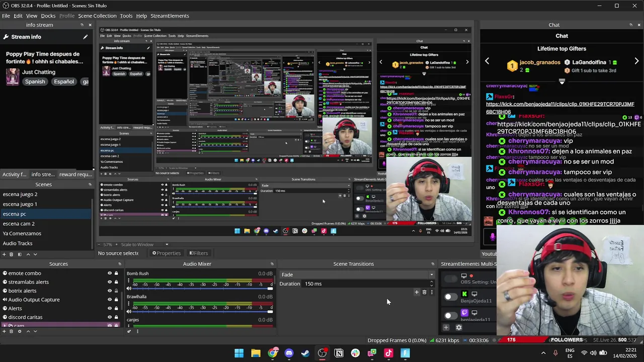This screenshot has width=644, height=362.
Task: Open Discord from the taskbar
Action: click(289, 353)
